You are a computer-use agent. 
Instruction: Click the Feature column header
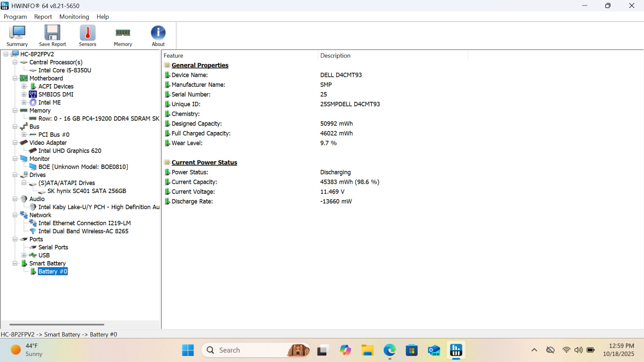click(x=240, y=56)
